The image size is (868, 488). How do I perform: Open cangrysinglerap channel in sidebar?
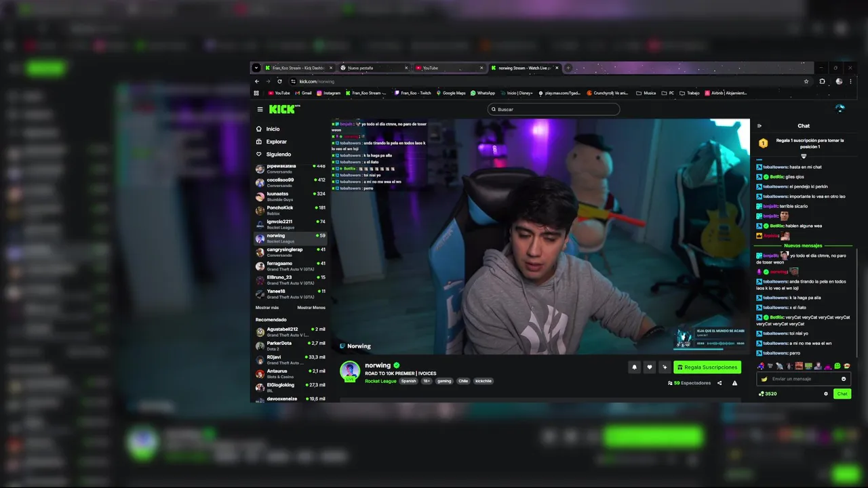point(290,252)
